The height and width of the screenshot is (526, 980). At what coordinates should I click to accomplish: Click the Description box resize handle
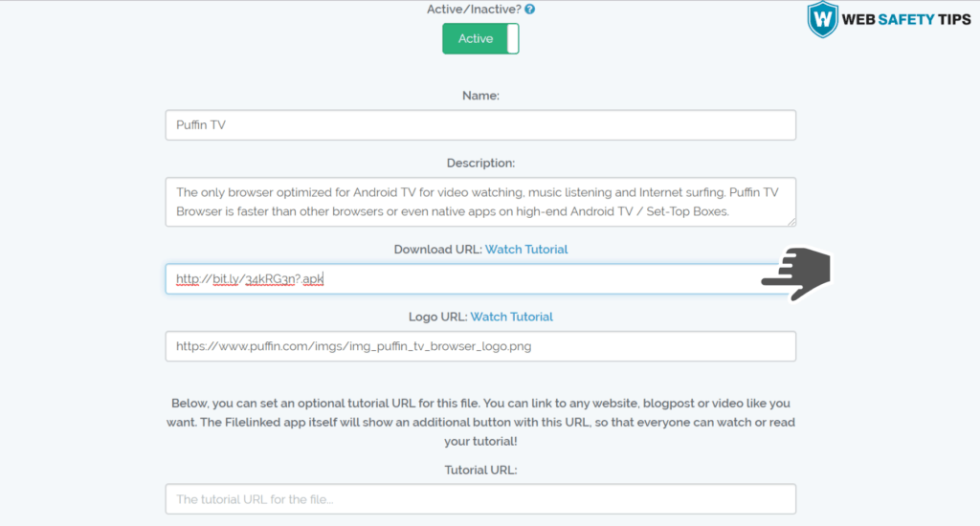[x=791, y=222]
